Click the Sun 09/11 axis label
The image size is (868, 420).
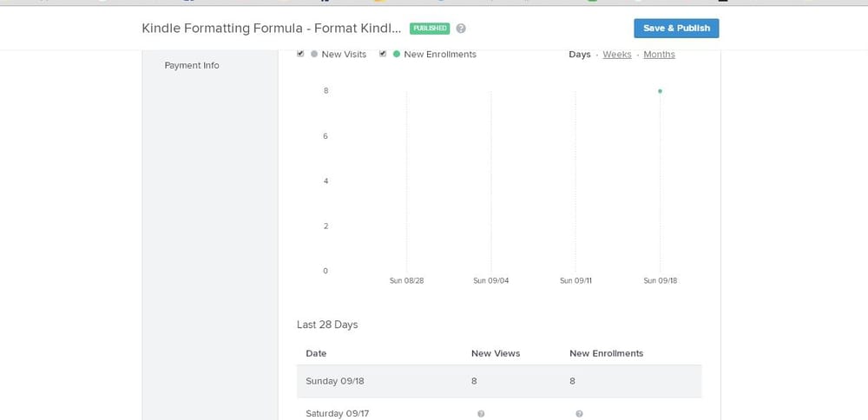575,280
